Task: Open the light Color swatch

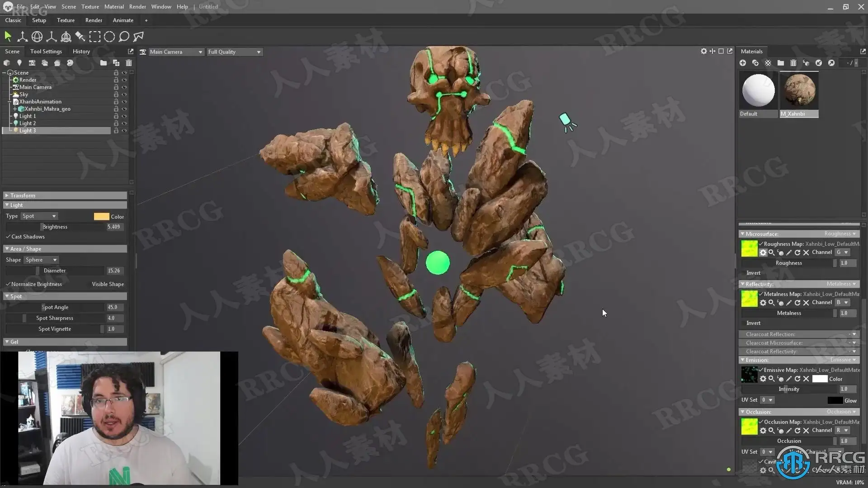Action: click(101, 216)
